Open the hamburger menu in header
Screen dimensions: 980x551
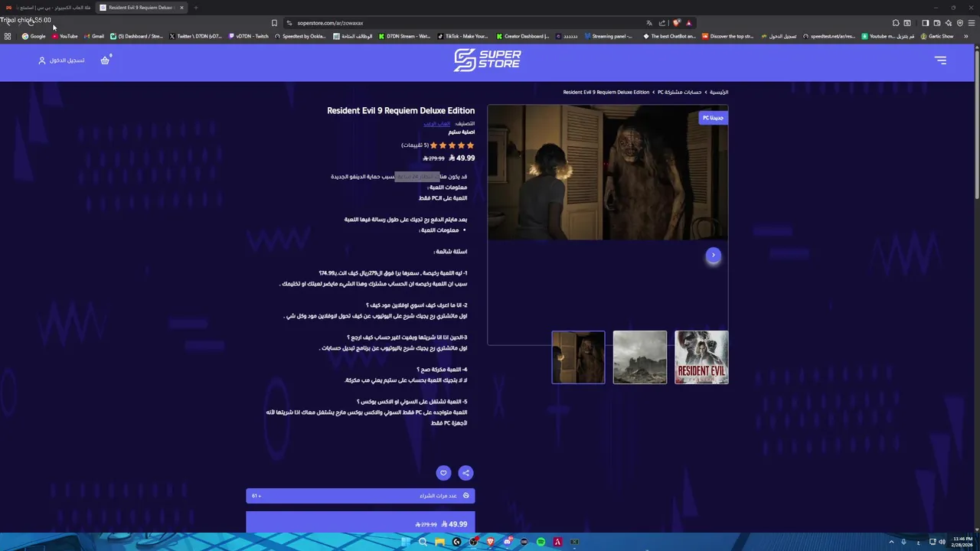coord(940,60)
